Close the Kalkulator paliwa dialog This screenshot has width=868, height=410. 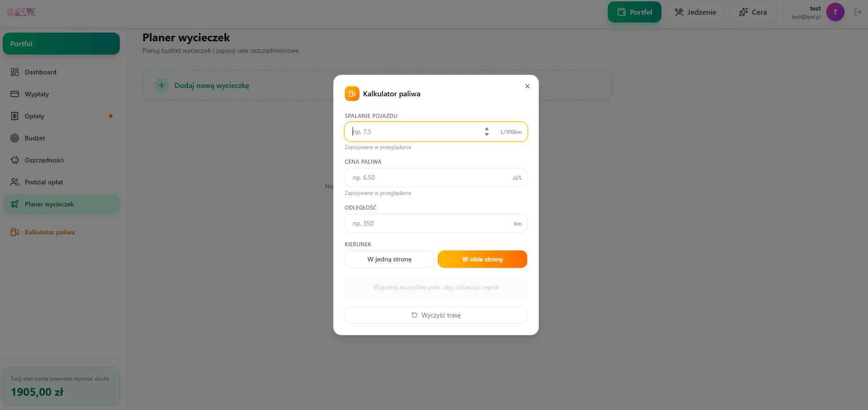tap(527, 86)
